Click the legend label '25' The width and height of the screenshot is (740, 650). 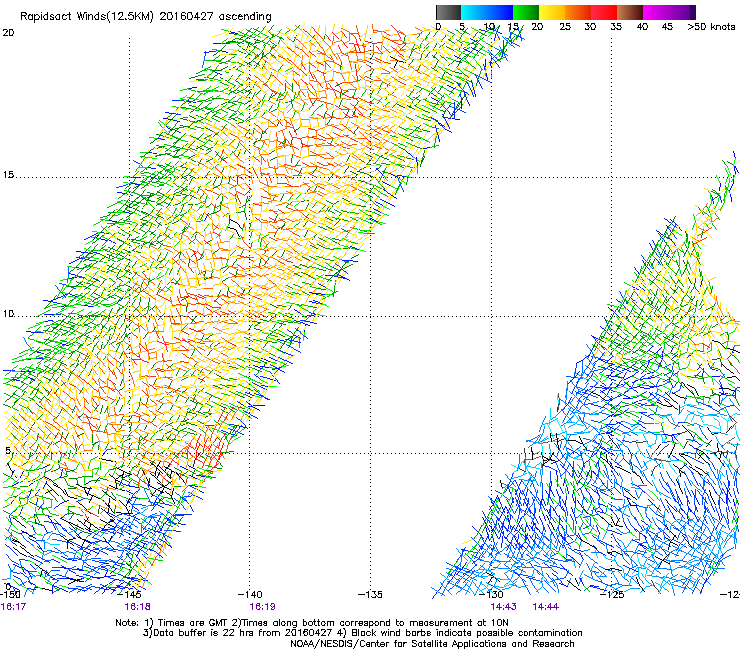coord(565,27)
